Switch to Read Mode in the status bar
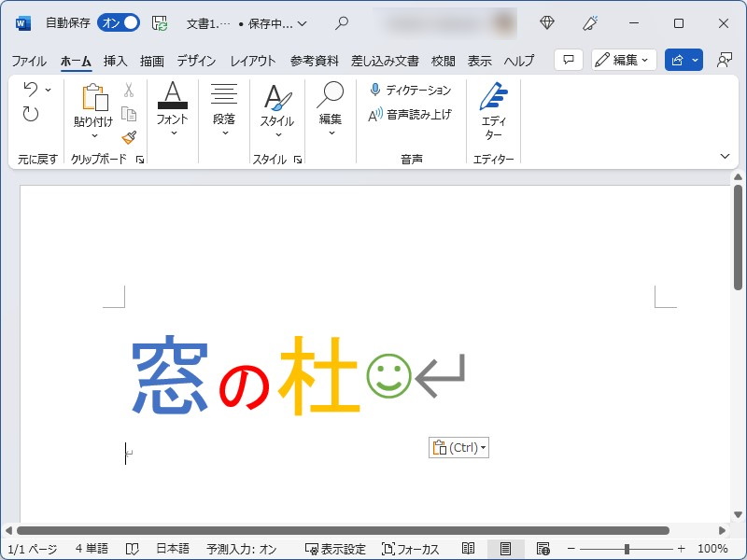The image size is (747, 560). [466, 549]
